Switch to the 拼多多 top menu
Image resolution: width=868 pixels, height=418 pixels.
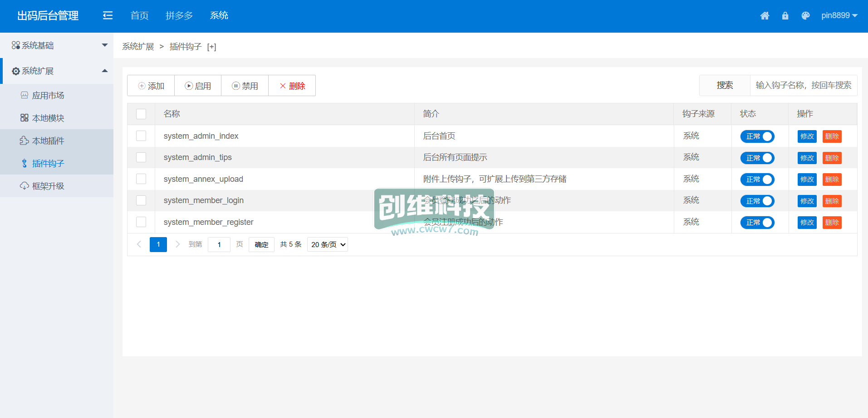tap(179, 16)
